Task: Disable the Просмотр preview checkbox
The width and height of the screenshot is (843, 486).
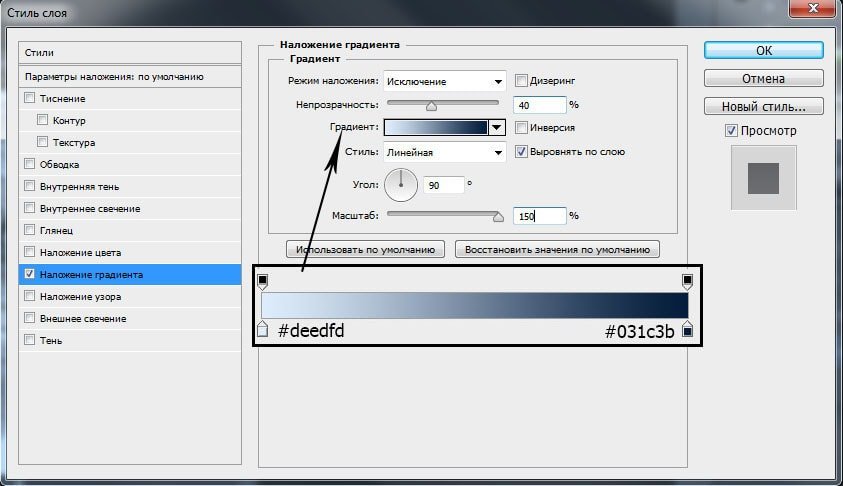Action: click(731, 131)
